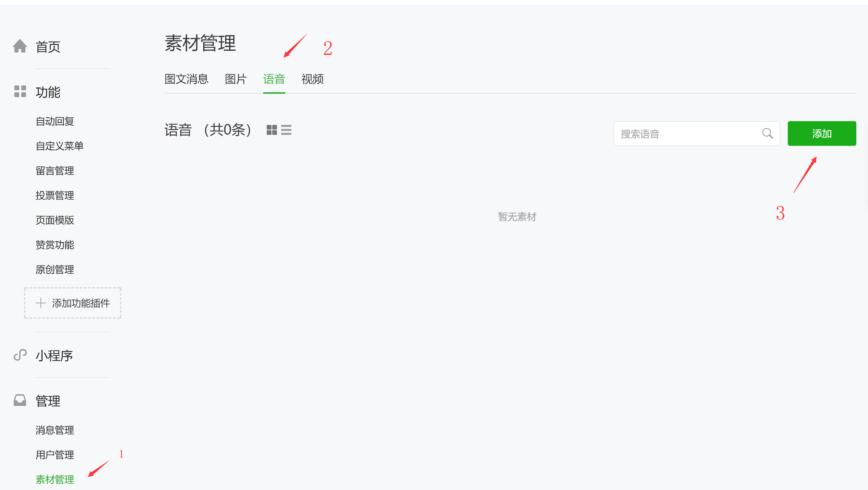Open 用户管理 page
Viewport: 868px width, 490px height.
point(55,455)
